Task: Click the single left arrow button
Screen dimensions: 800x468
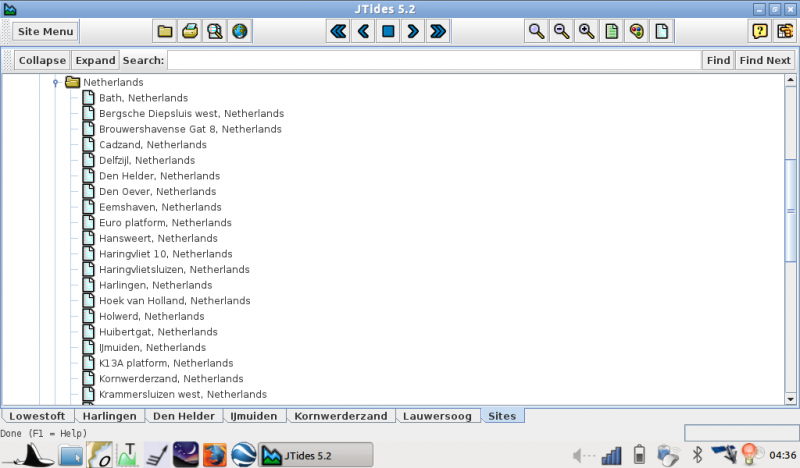Action: click(363, 32)
